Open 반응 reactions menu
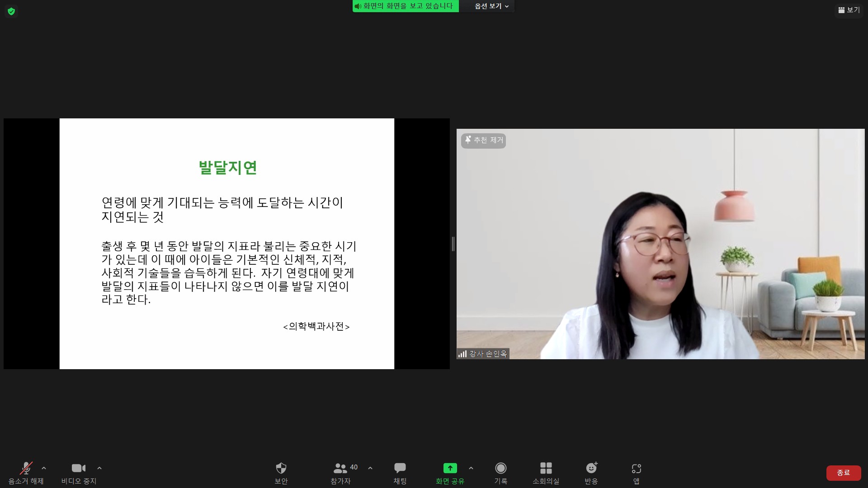Image resolution: width=868 pixels, height=488 pixels. (591, 473)
